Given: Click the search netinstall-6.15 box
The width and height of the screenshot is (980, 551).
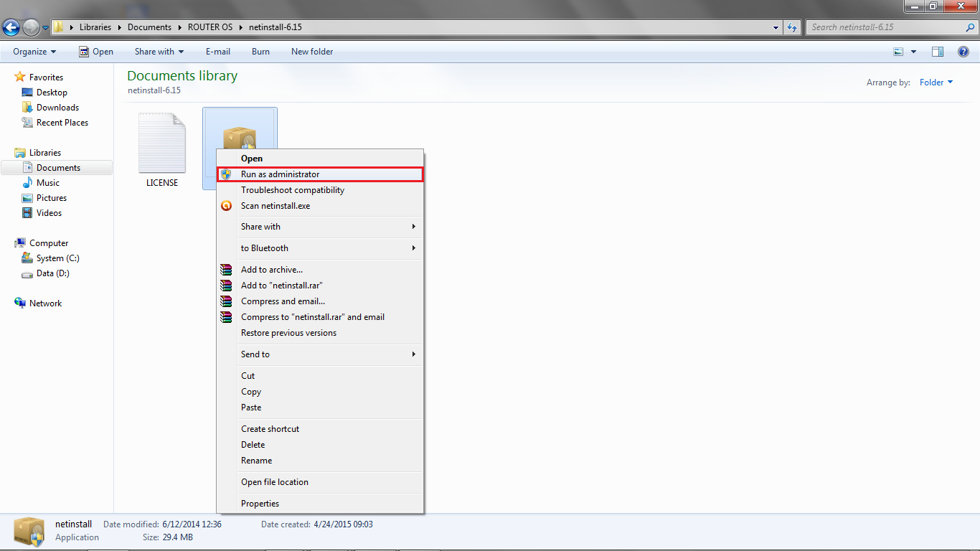Looking at the screenshot, I should tap(890, 27).
